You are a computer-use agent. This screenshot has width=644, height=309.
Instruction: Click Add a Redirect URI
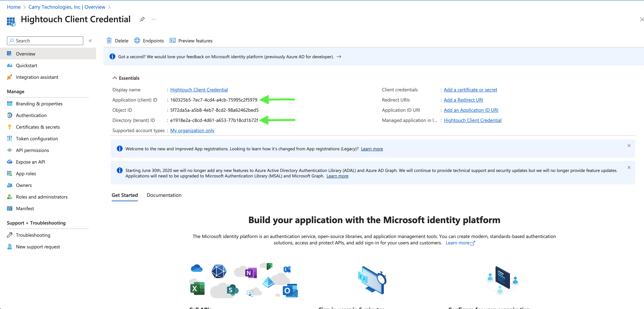point(463,100)
